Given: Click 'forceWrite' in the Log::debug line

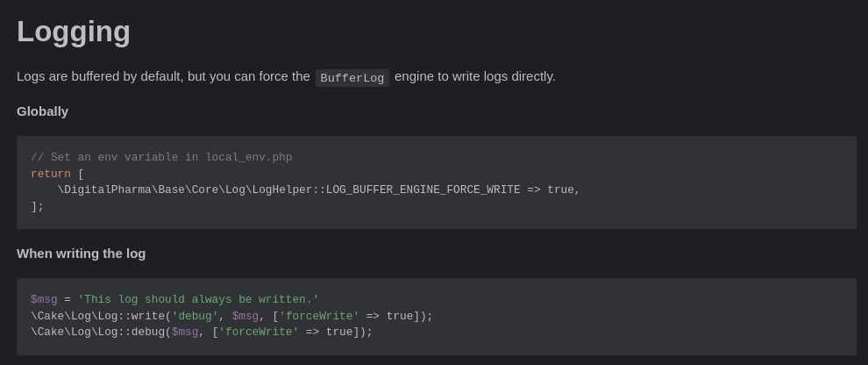Looking at the screenshot, I should (259, 332).
